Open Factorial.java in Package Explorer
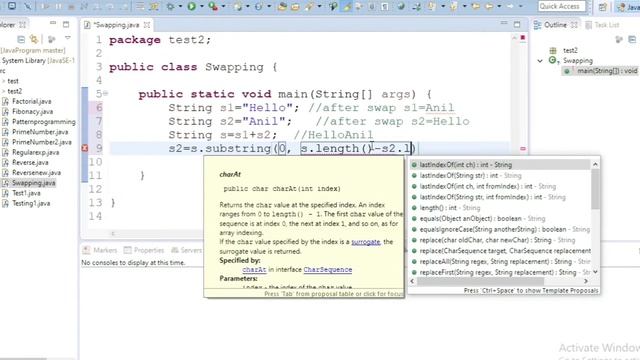The image size is (640, 360). (31, 101)
